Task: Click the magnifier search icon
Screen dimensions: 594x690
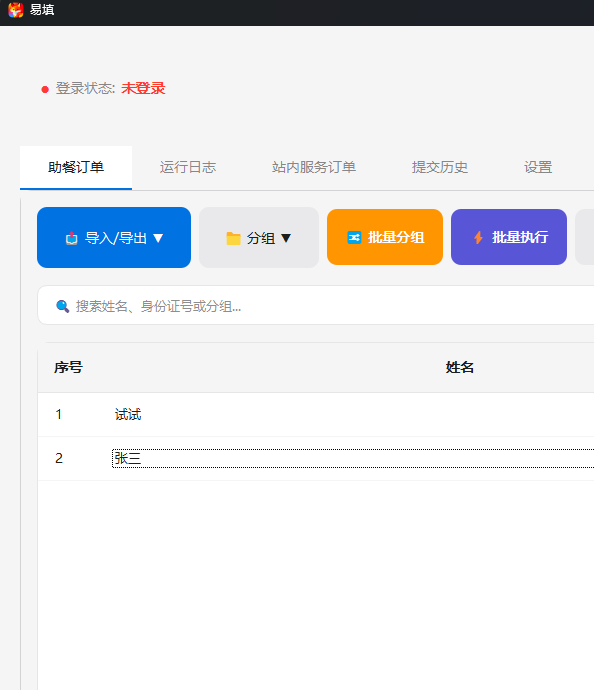Action: [62, 306]
